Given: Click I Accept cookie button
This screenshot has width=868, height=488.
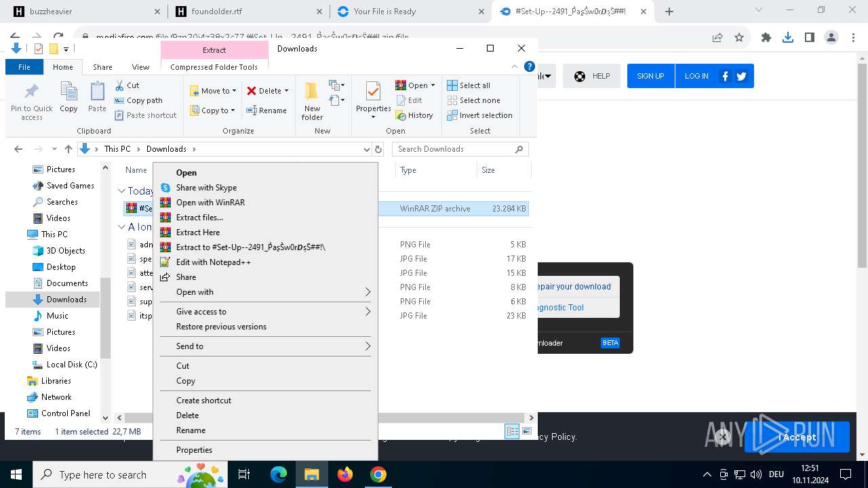Looking at the screenshot, I should click(x=797, y=437).
